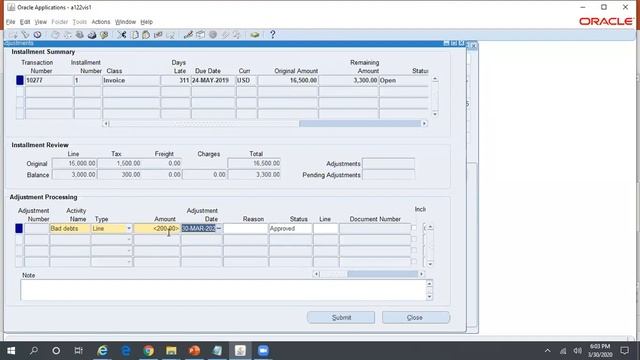Viewport: 640px width, 360px height.
Task: Click Adjustment Processing scroll down arrow
Action: [x=430, y=264]
